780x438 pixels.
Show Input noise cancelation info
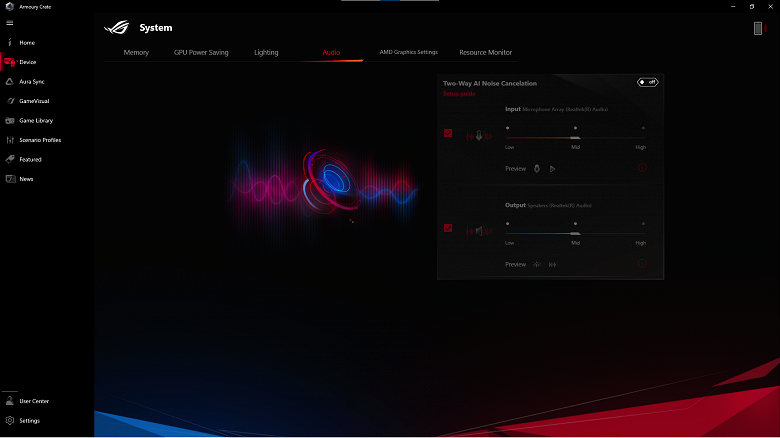point(642,168)
